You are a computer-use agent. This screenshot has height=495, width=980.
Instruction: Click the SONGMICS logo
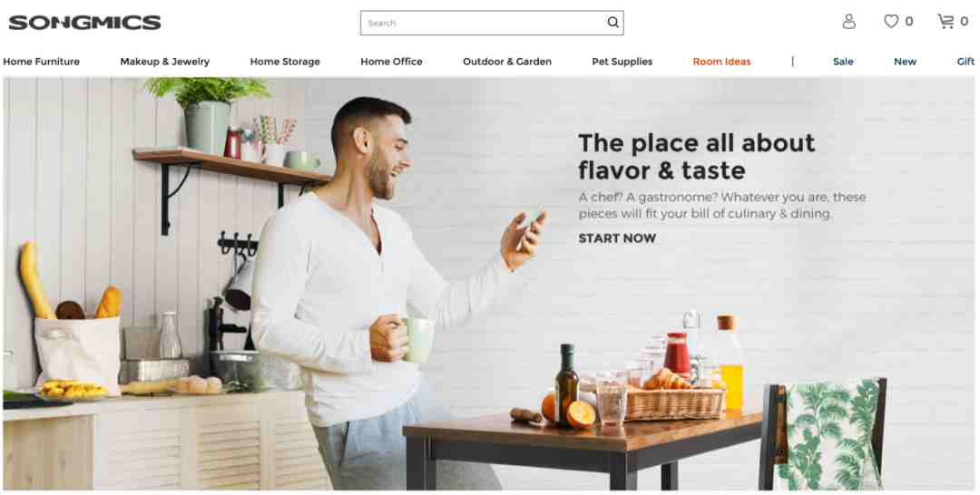tap(84, 23)
